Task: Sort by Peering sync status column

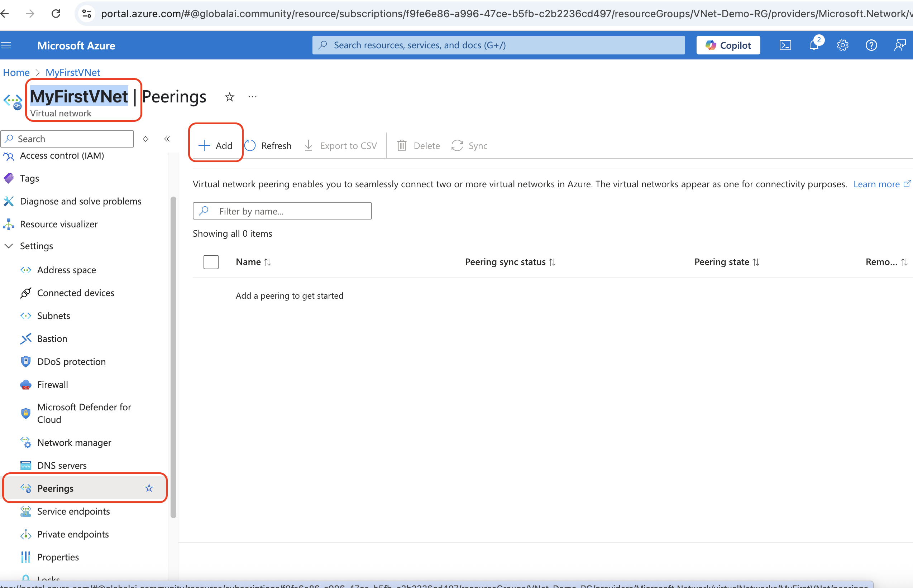Action: tap(510, 262)
